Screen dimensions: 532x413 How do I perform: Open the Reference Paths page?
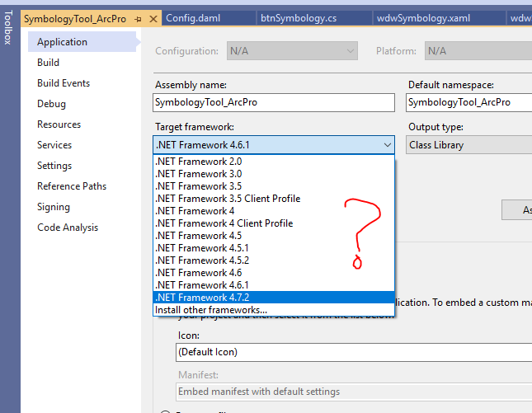point(72,186)
